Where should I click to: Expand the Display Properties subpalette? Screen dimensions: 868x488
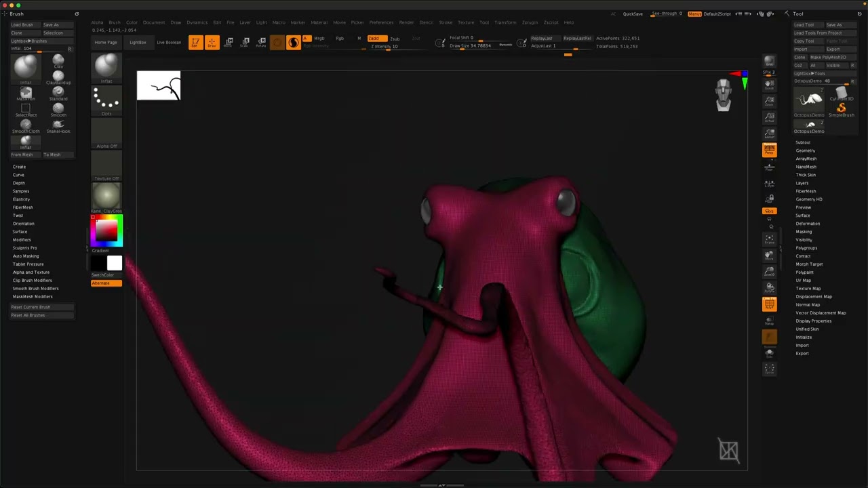(813, 321)
